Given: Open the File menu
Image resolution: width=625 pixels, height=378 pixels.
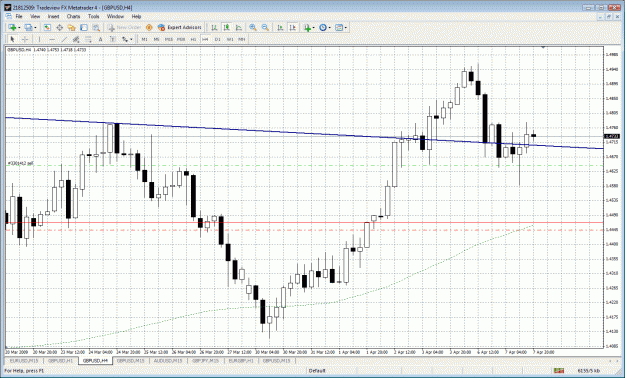Looking at the screenshot, I should [19, 16].
